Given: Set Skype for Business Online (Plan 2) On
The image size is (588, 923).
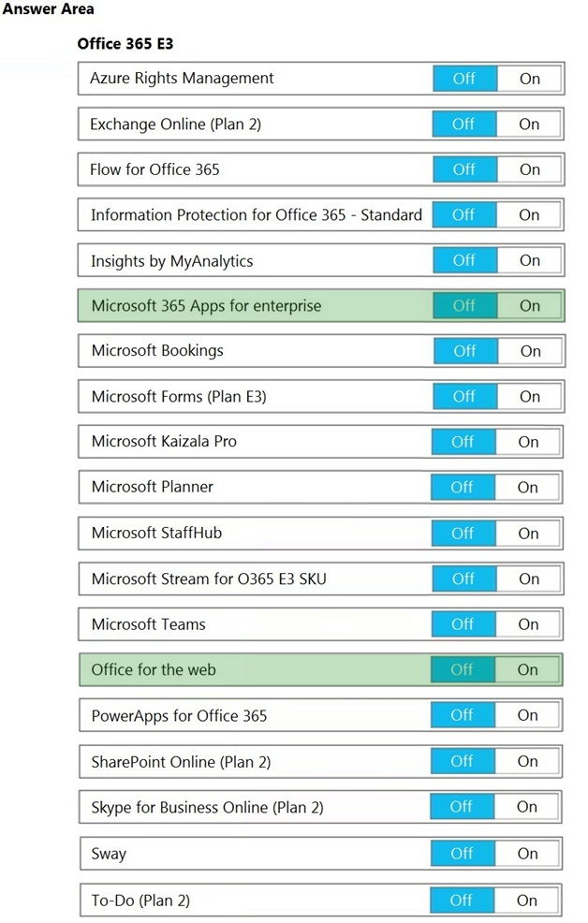Looking at the screenshot, I should [527, 806].
